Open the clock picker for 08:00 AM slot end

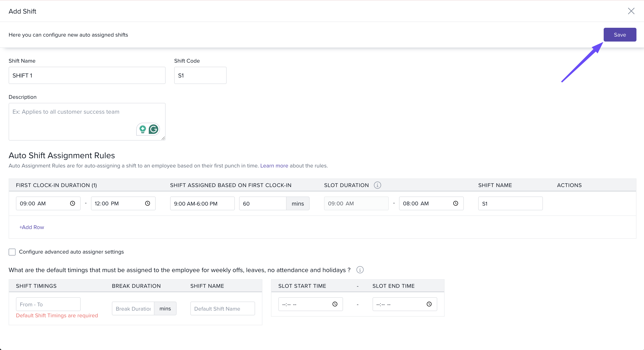[x=456, y=203]
